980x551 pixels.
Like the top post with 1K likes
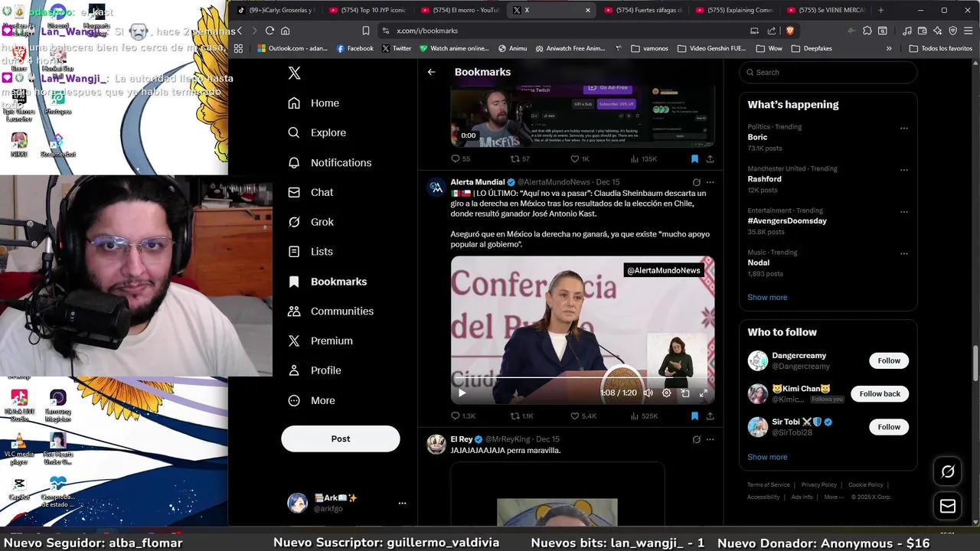pyautogui.click(x=580, y=158)
